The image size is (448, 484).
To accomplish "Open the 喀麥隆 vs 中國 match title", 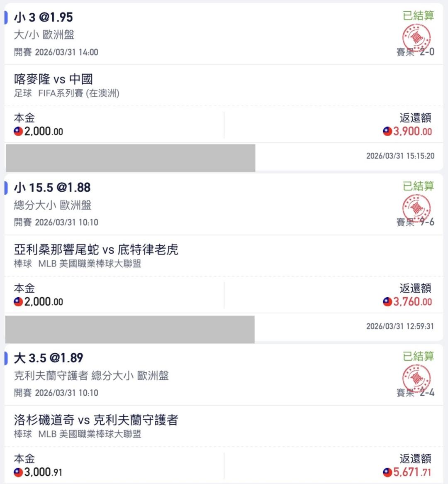I will 53,79.
